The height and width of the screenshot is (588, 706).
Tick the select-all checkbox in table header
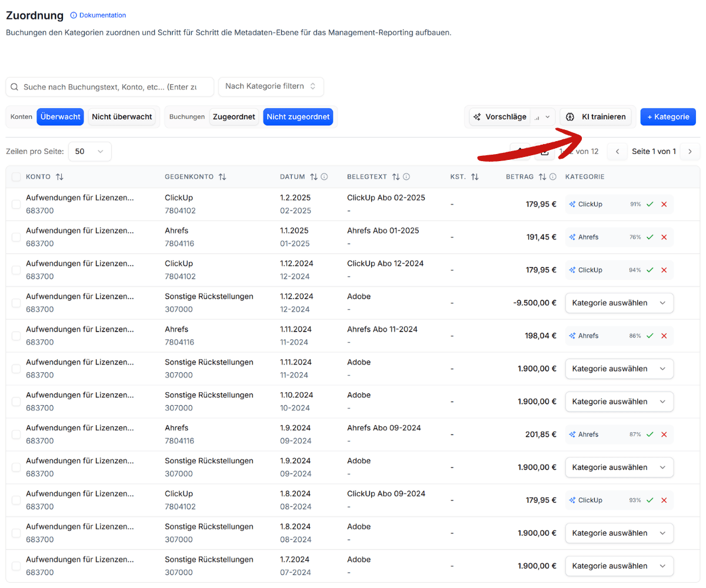coord(16,177)
